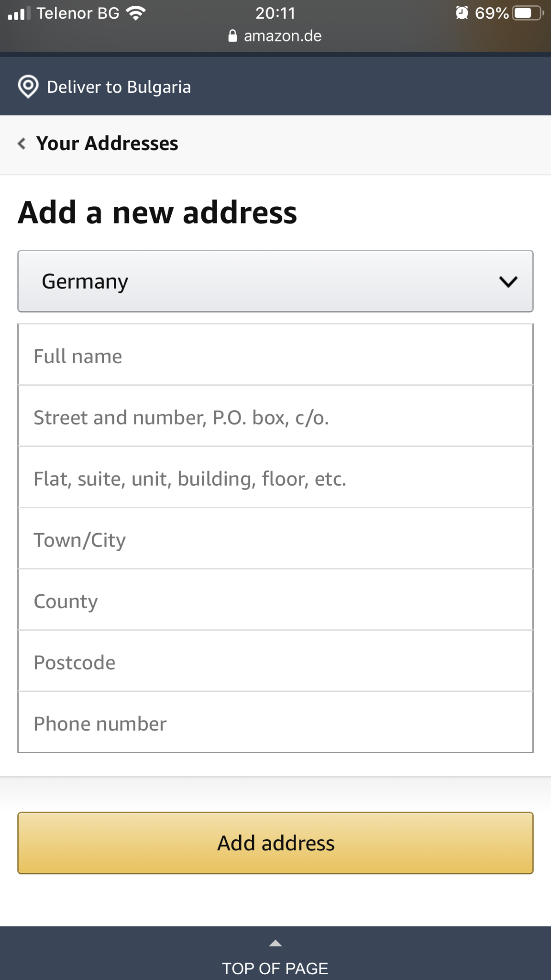551x980 pixels.
Task: Focus the Full name field
Action: click(275, 356)
